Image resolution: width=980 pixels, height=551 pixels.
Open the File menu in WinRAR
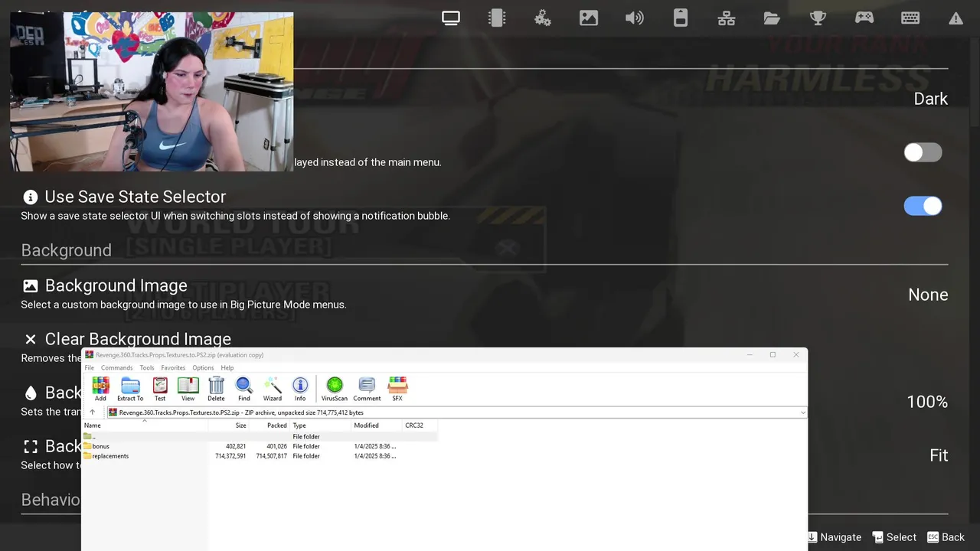pyautogui.click(x=90, y=368)
